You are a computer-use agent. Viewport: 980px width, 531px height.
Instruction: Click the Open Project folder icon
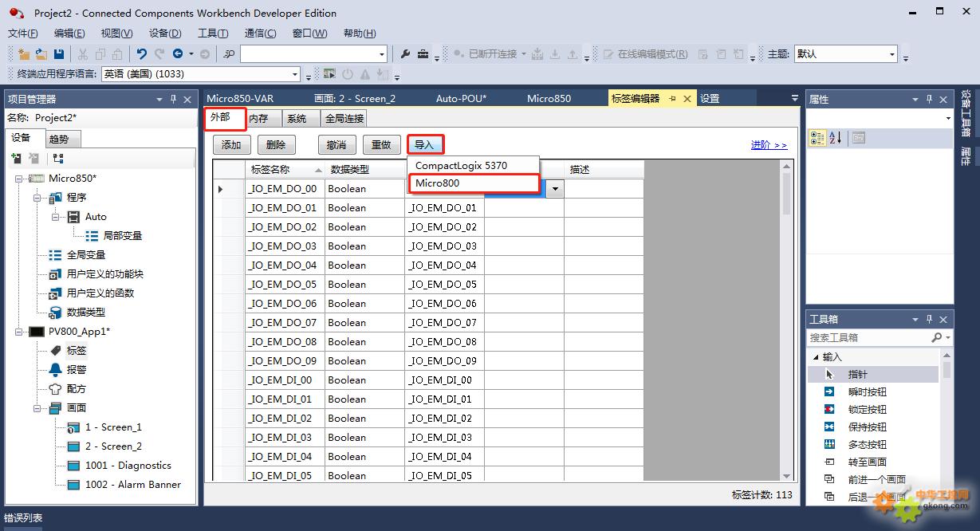coord(41,54)
